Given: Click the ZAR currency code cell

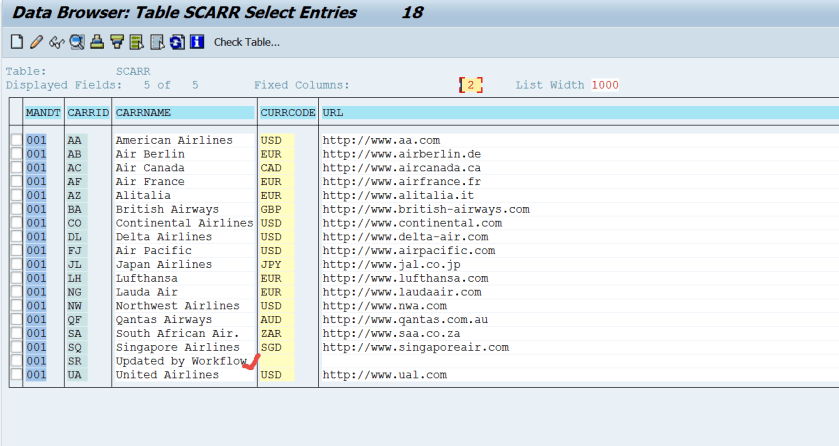Looking at the screenshot, I should coord(277,334).
